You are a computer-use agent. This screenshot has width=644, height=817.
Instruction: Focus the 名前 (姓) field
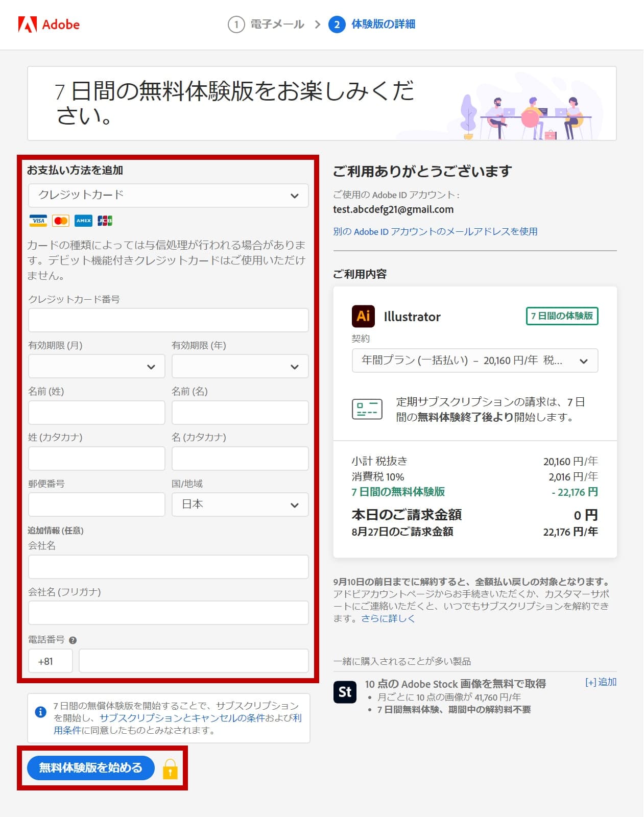(97, 413)
